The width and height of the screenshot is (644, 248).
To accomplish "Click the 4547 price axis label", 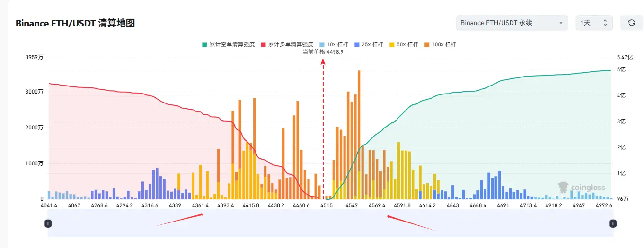I will tap(352, 205).
